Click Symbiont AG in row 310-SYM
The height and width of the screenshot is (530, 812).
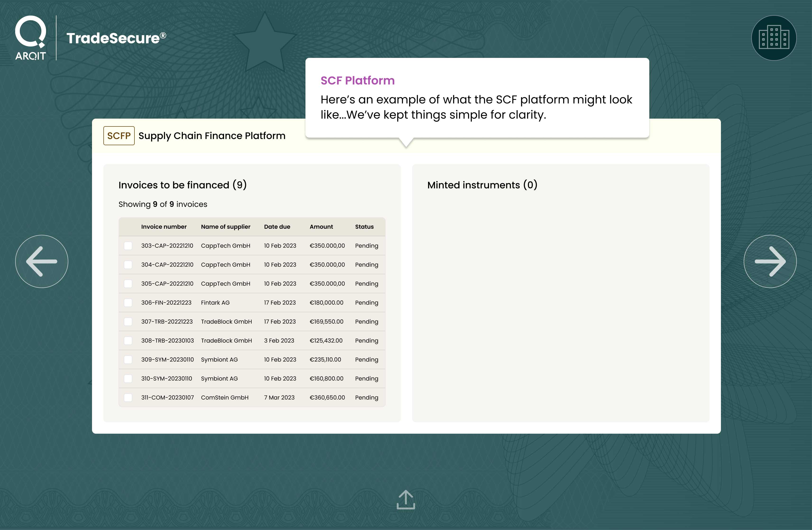click(x=219, y=378)
